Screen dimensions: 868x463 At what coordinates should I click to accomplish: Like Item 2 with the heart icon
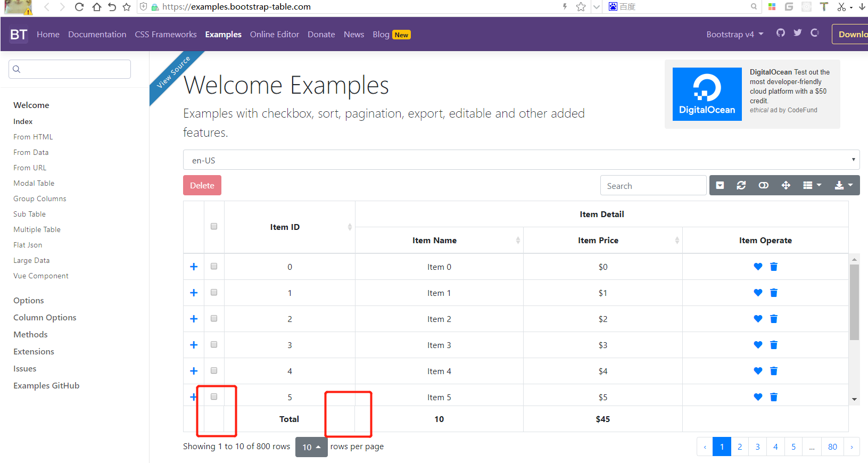[x=758, y=319]
